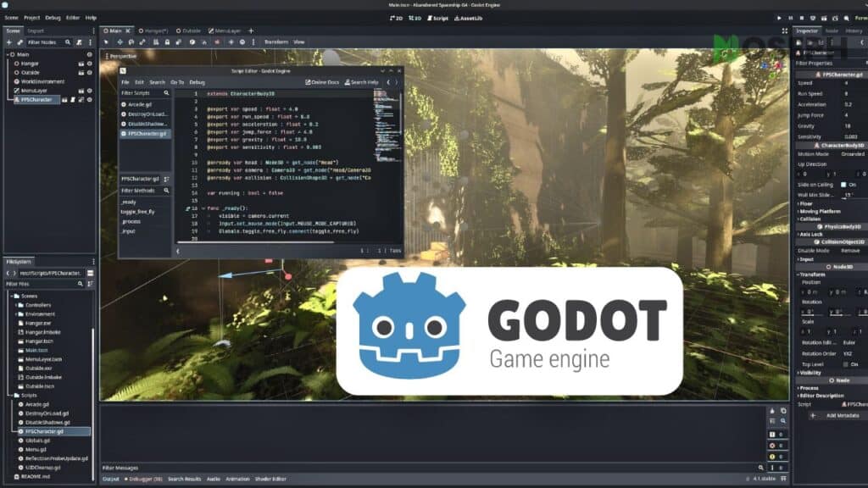Open the script icon on the FPSCharacter node
Screen dimensions: 868x488
pos(73,100)
